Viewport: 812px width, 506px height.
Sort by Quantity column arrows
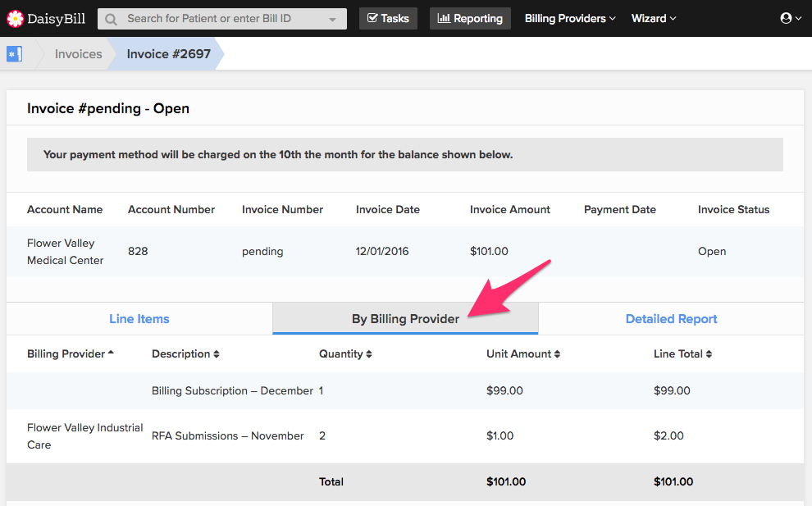pyautogui.click(x=369, y=353)
